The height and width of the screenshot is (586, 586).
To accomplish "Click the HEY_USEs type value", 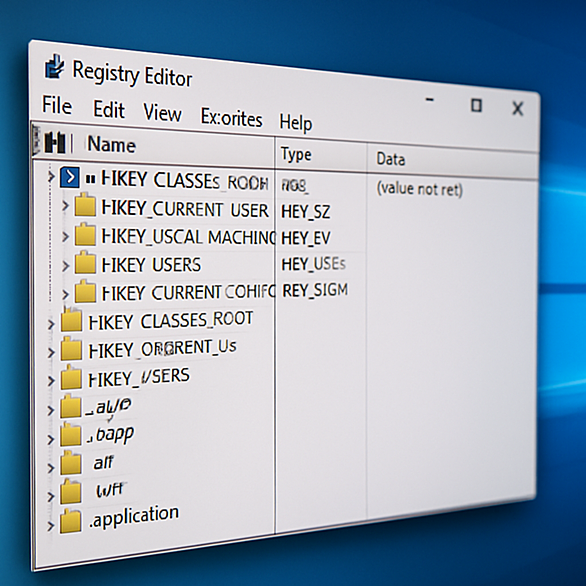I will pyautogui.click(x=313, y=264).
